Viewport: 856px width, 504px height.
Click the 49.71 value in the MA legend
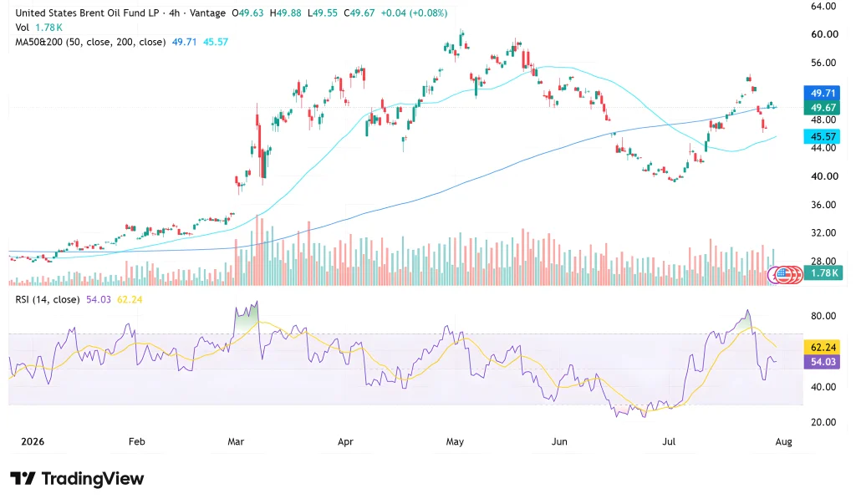185,42
